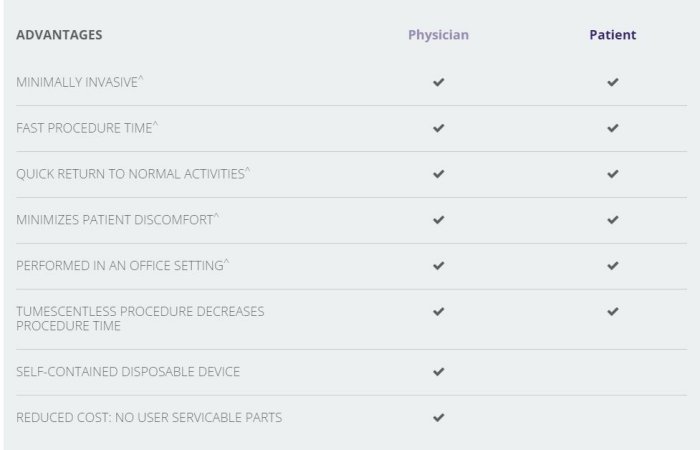Select the Patient column header
This screenshot has height=450, width=700.
(612, 35)
